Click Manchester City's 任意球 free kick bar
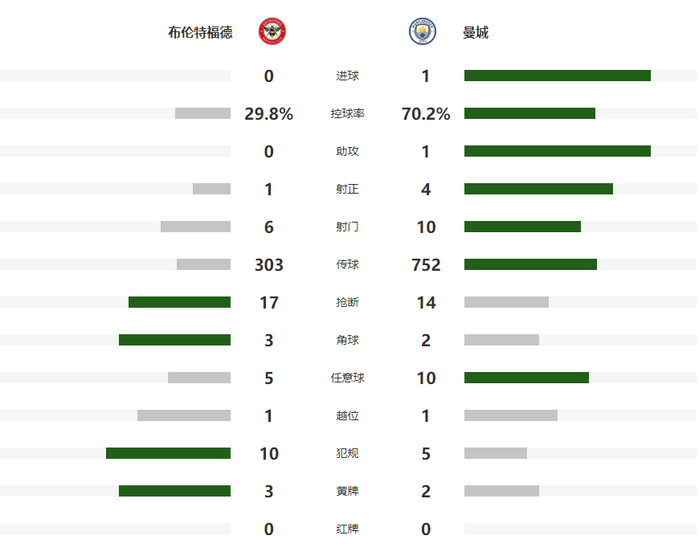This screenshot has width=700, height=556. point(526,378)
